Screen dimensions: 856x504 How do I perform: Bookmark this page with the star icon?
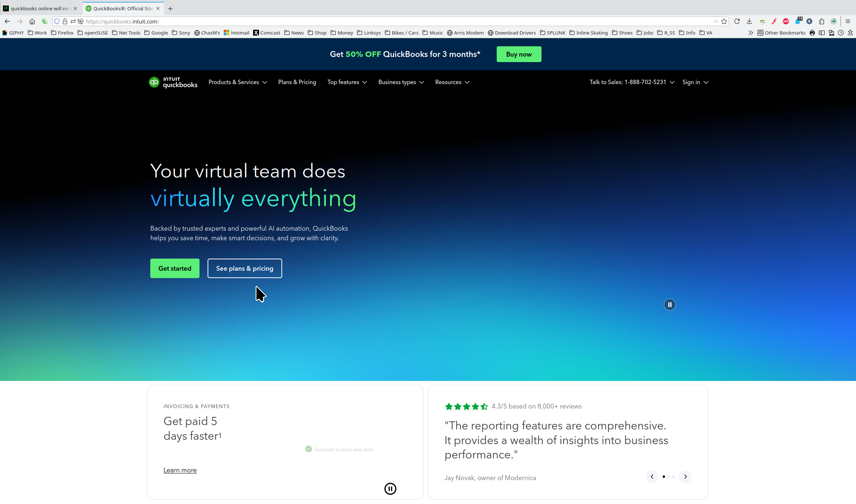click(724, 21)
